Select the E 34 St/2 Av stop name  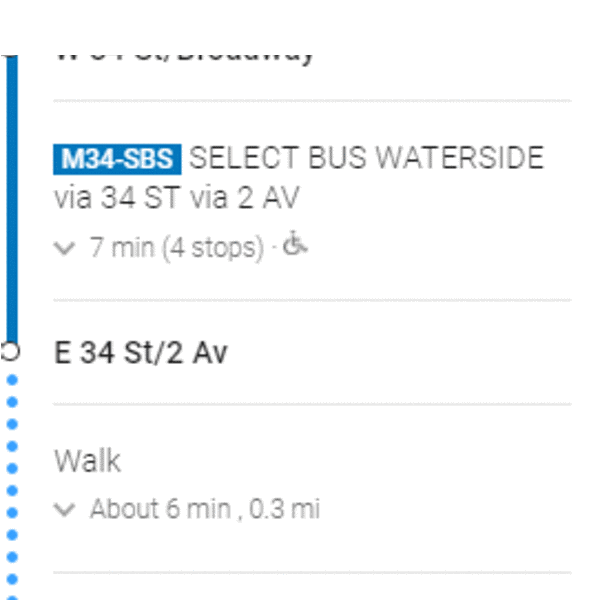coord(141,353)
